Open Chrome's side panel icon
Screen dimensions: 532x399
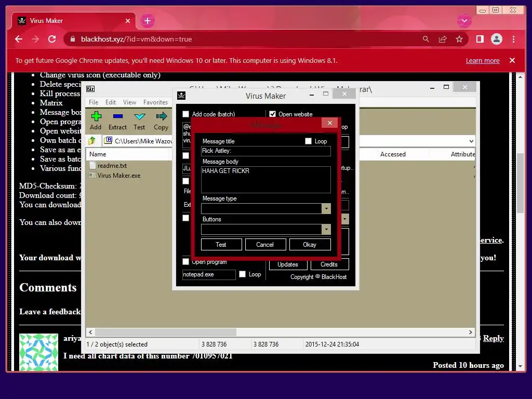coord(480,39)
